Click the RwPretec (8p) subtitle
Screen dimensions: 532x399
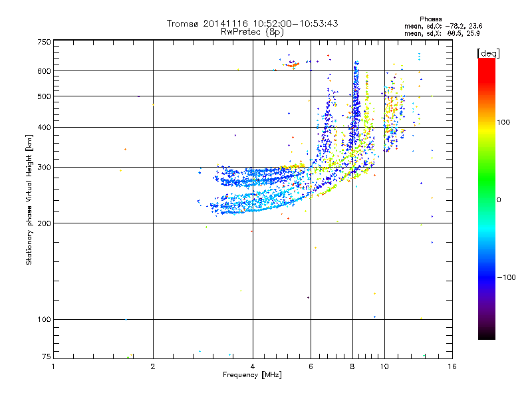(x=252, y=31)
